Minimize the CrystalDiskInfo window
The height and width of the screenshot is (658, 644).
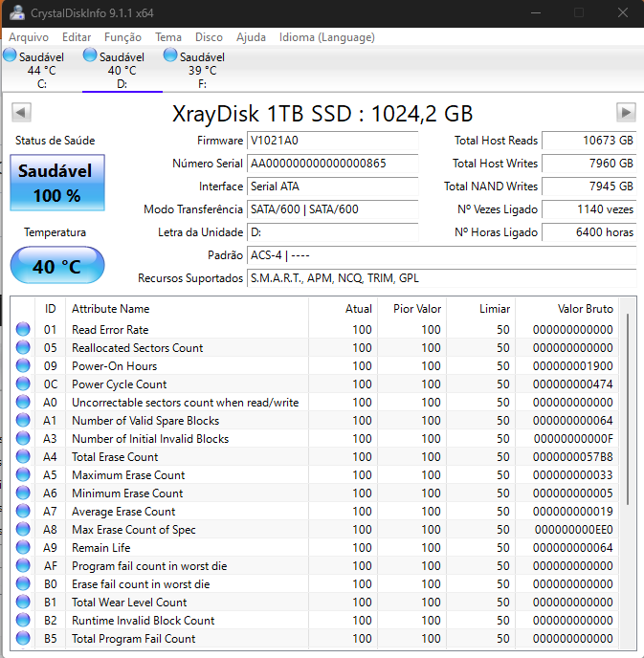pos(536,13)
